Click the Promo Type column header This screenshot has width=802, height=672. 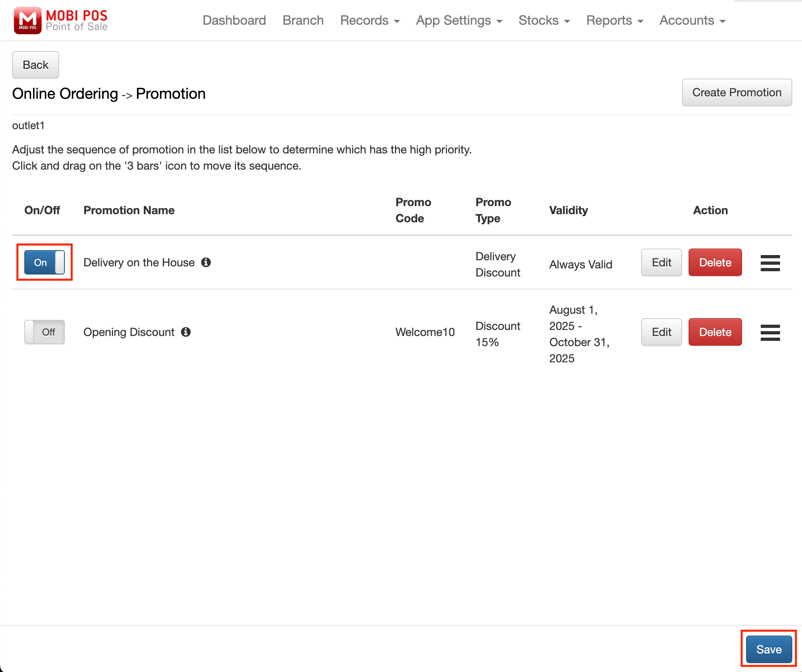click(493, 210)
